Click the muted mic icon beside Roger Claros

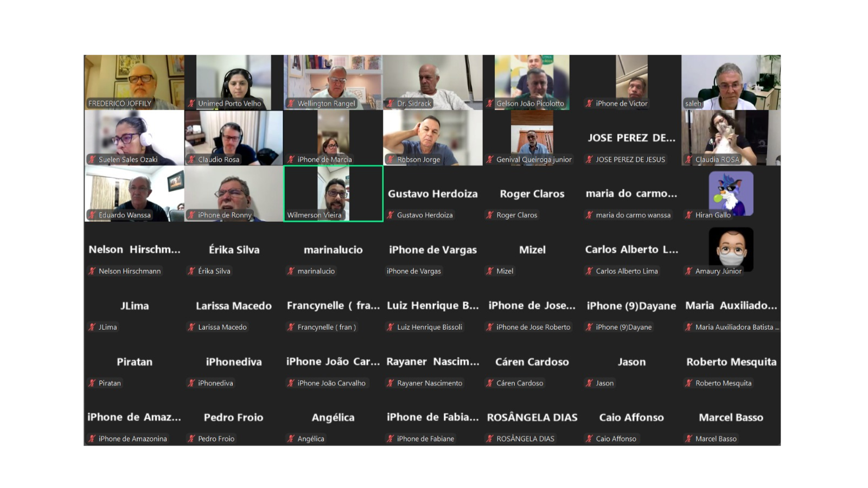click(490, 215)
